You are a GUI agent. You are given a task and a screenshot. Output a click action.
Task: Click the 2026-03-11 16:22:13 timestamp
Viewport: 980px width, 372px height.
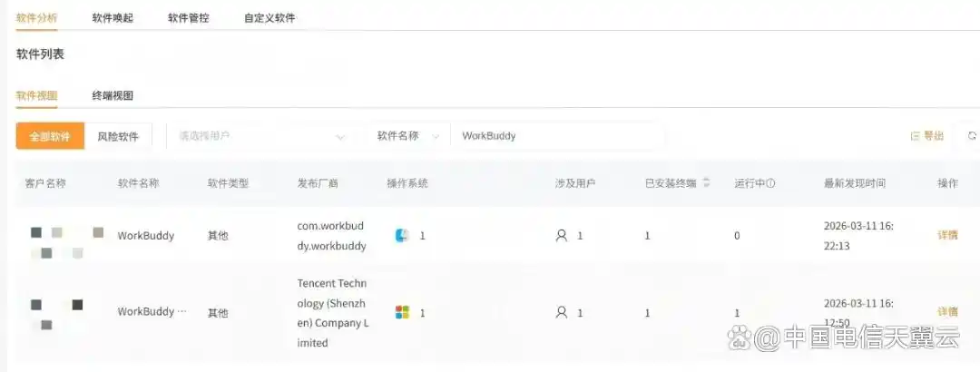(858, 236)
